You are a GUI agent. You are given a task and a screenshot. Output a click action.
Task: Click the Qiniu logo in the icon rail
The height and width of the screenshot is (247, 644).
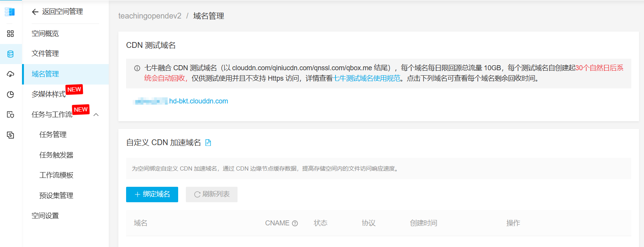click(10, 12)
